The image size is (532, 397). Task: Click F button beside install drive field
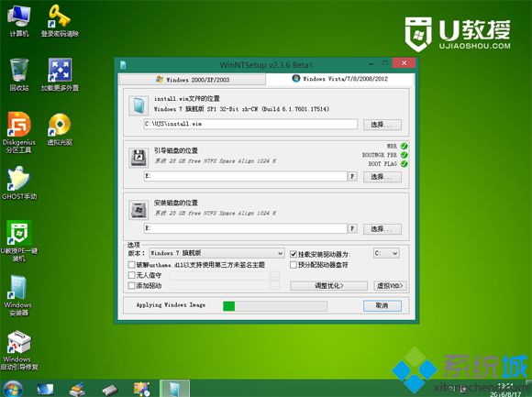[x=352, y=228]
